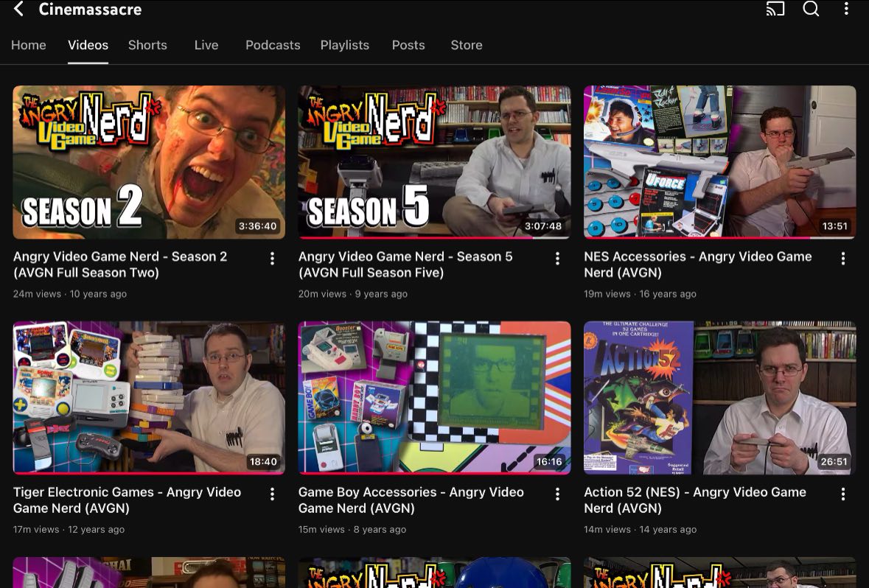This screenshot has height=588, width=869.
Task: Tap the 13:51 duration badge
Action: coord(834,226)
